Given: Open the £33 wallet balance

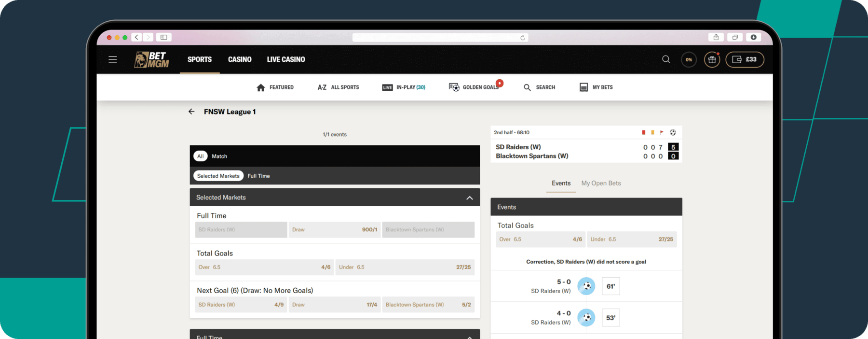Looking at the screenshot, I should pos(745,59).
